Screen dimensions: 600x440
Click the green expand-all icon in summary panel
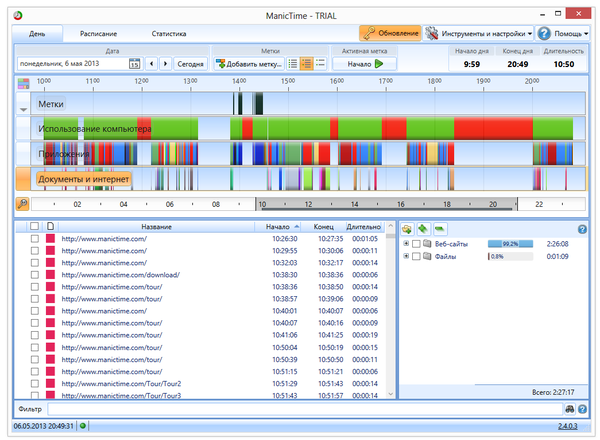click(423, 229)
